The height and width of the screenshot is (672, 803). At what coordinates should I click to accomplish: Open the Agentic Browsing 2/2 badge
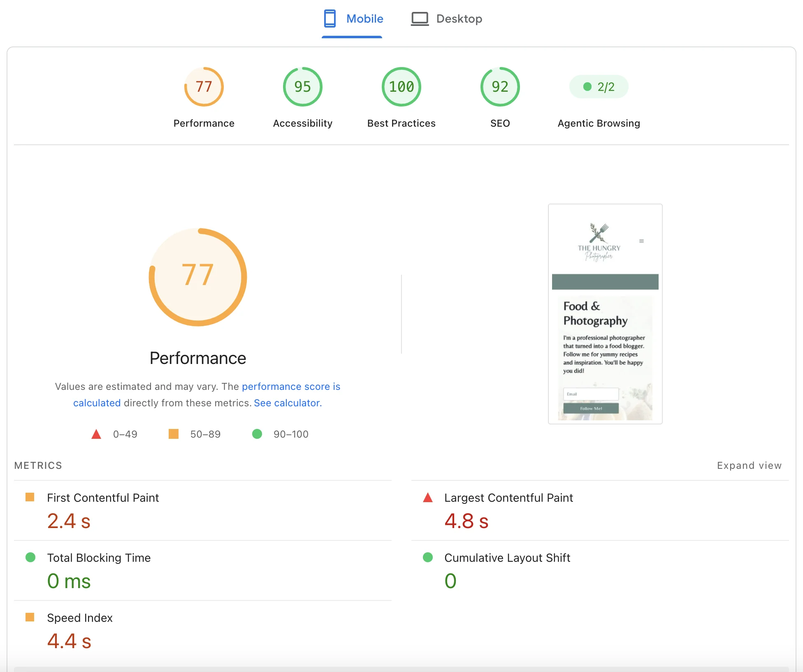point(599,87)
